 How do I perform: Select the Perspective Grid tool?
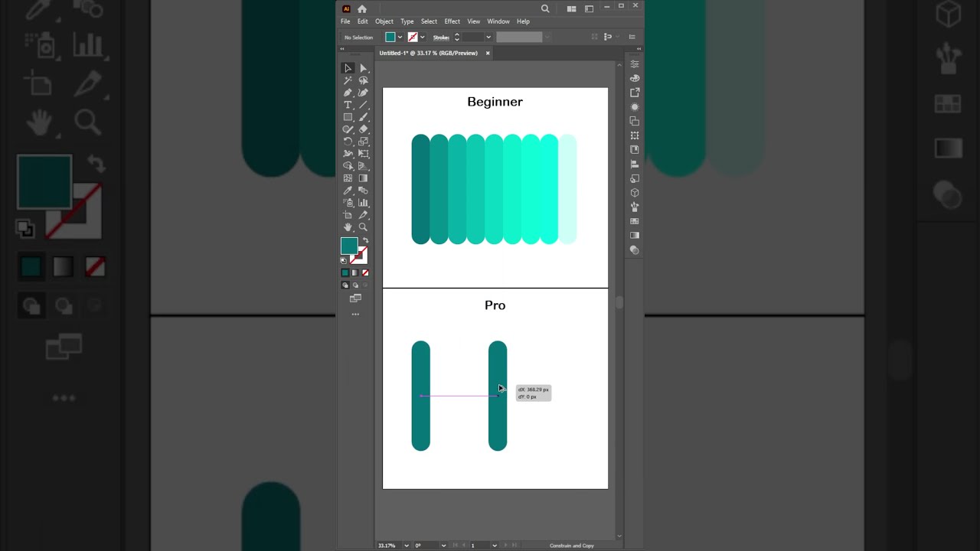tap(363, 166)
